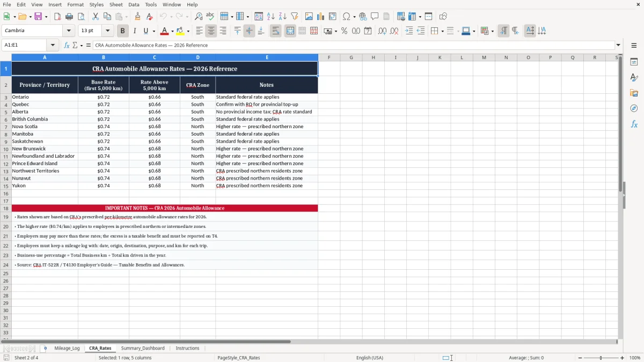Toggle Underline formatting
Image resolution: width=644 pixels, height=362 pixels.
[x=145, y=31]
